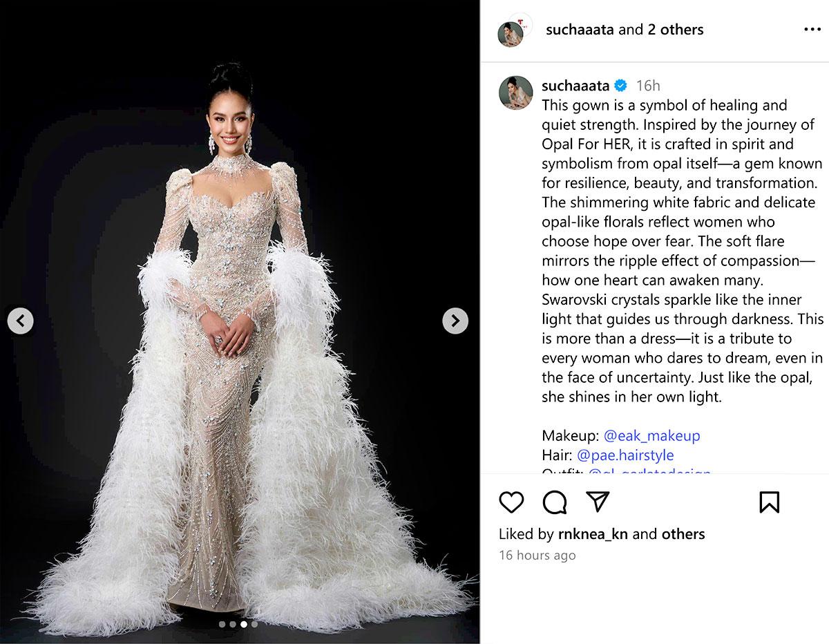Show the 'others' who liked the post

point(683,534)
